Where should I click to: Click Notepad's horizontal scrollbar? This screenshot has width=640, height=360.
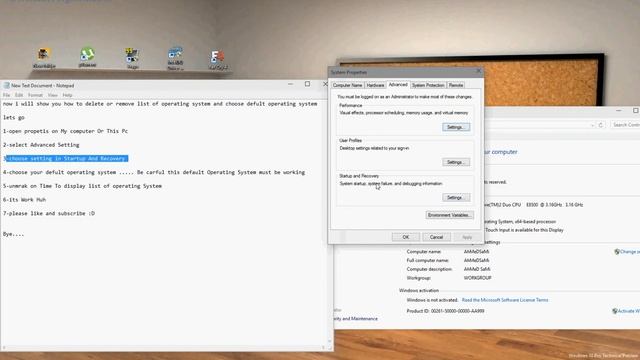[x=163, y=348]
